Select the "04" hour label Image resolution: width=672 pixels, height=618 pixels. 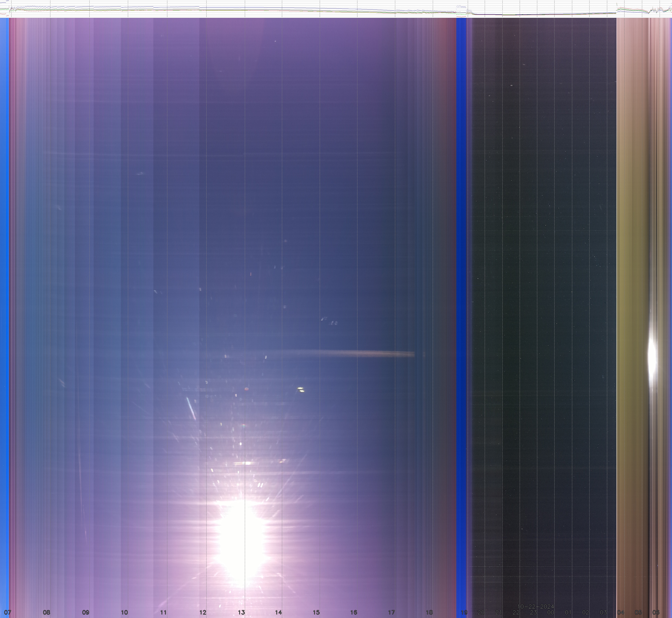click(x=621, y=613)
